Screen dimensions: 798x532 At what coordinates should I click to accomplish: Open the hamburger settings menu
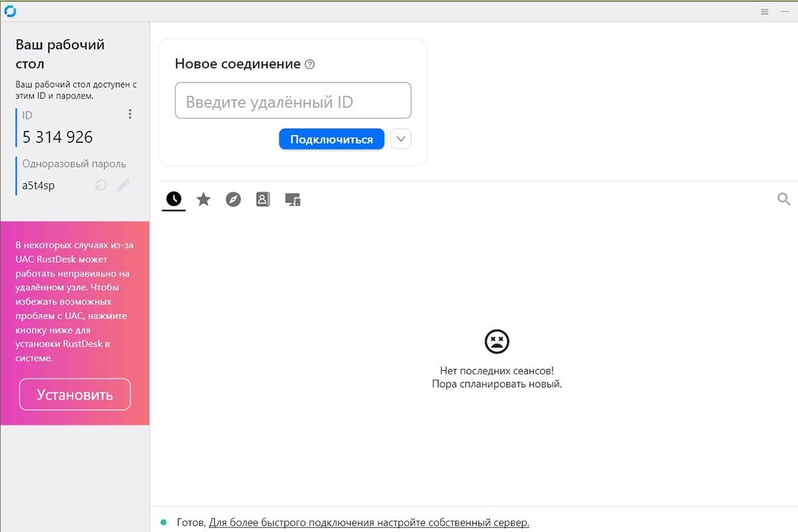pos(765,11)
